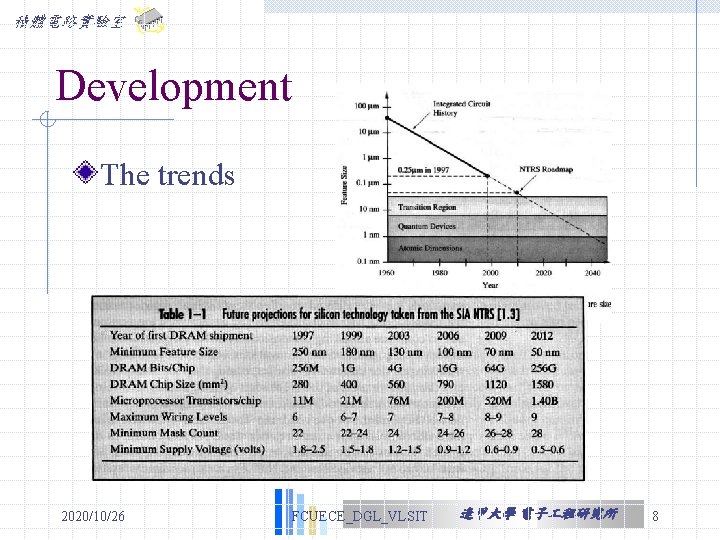Click the 'Feature Size' vertical axis title
The height and width of the screenshot is (540, 720).
(344, 184)
